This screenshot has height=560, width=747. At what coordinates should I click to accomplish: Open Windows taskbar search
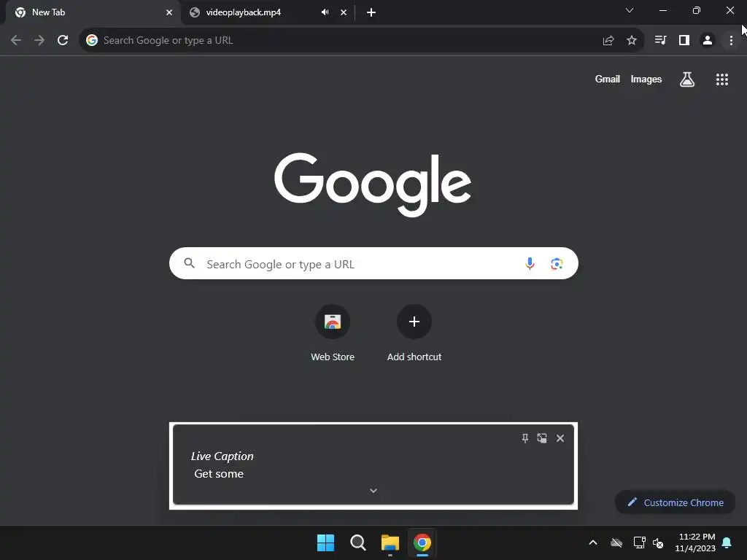click(357, 542)
